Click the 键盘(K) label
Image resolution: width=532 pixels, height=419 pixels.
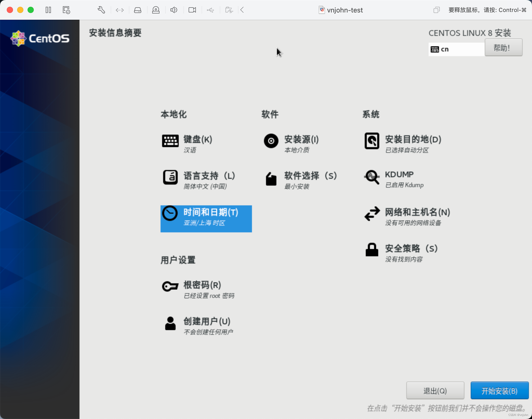point(198,139)
